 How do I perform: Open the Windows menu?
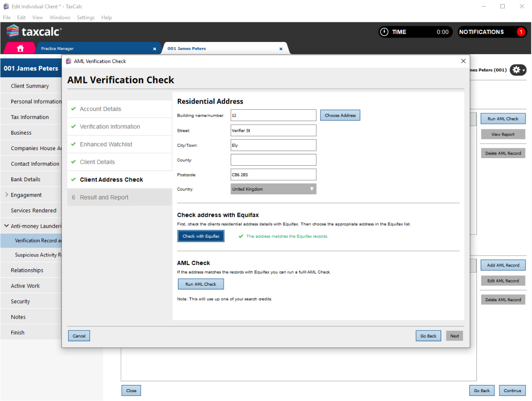pos(60,17)
